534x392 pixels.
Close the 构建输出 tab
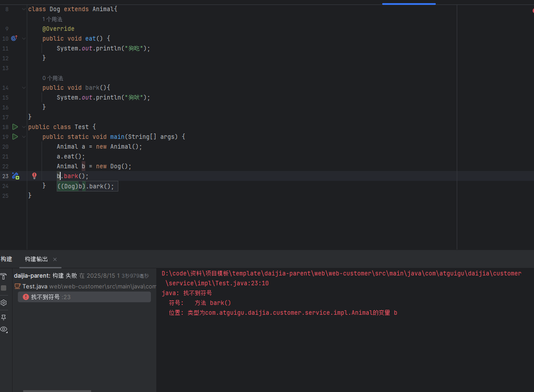click(x=55, y=259)
